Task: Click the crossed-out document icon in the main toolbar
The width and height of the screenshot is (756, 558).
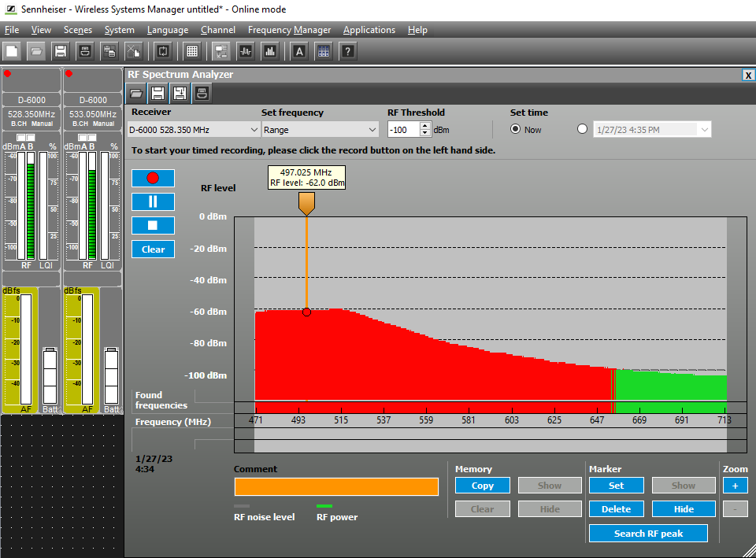Action: [134, 51]
